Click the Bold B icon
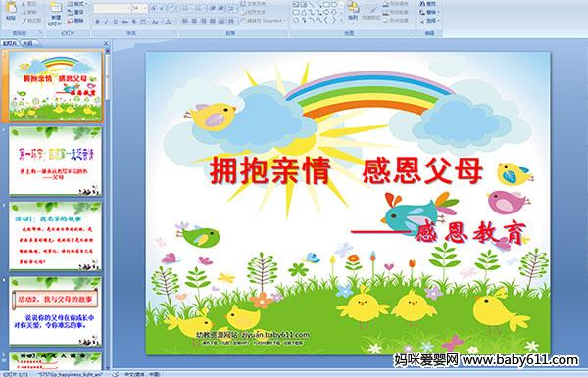The height and width of the screenshot is (377, 588). [x=97, y=22]
